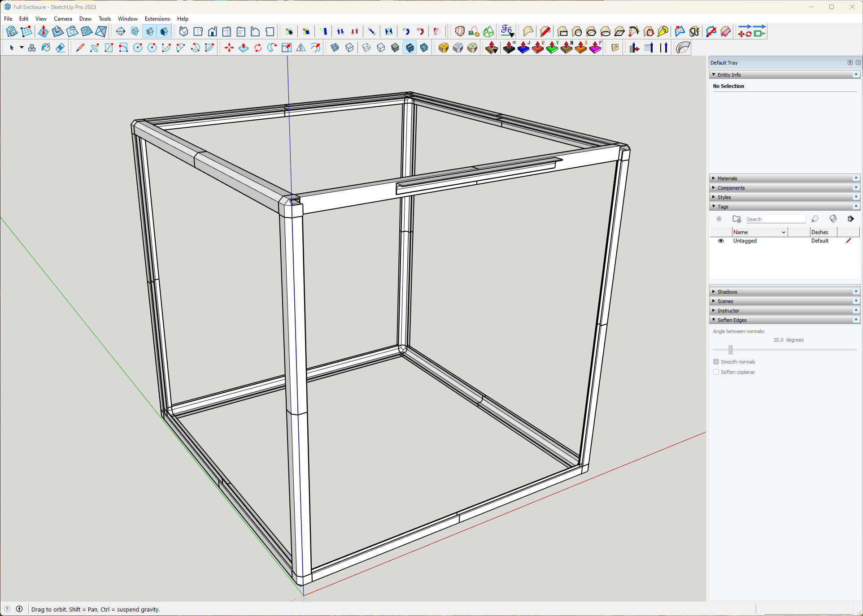This screenshot has width=863, height=616.
Task: Choose the Rotate tool
Action: pos(258,48)
